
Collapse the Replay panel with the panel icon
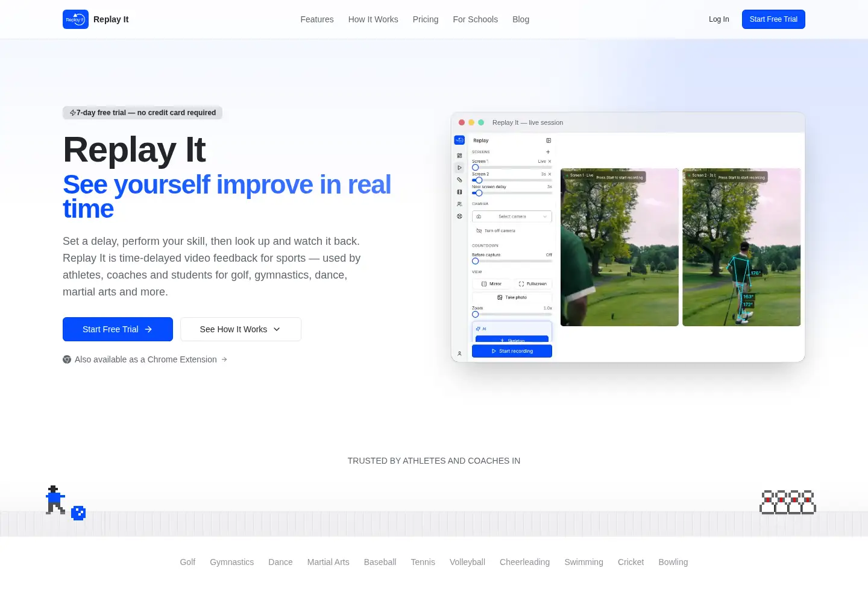point(549,140)
